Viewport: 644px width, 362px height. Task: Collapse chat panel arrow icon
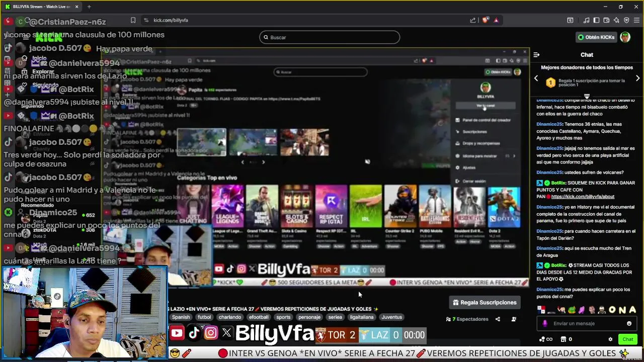(536, 55)
